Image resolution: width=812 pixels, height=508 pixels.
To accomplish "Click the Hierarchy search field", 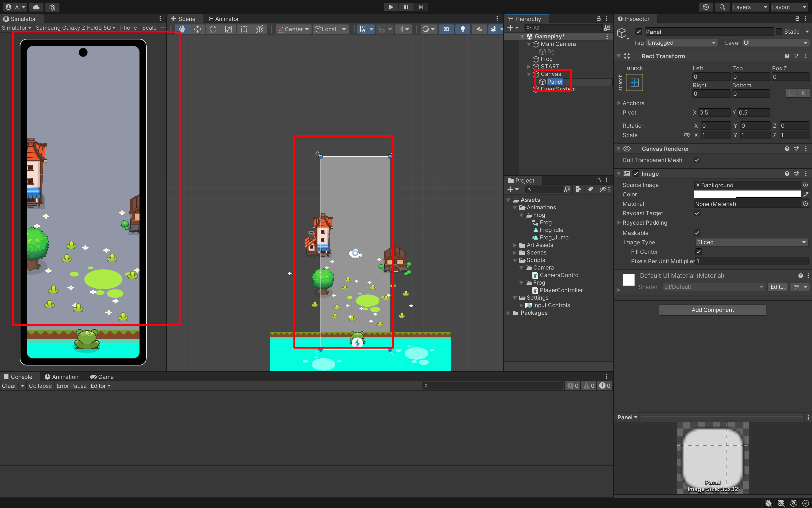I will 564,28.
